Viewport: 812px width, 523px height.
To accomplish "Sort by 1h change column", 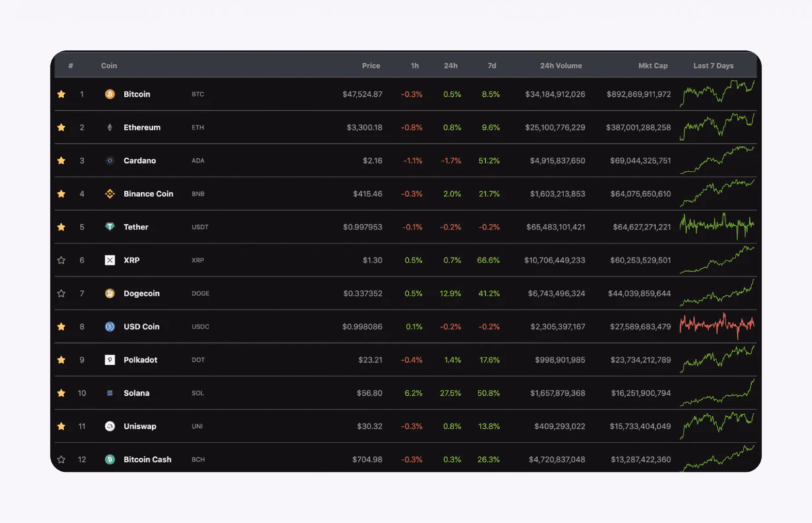I will 415,66.
